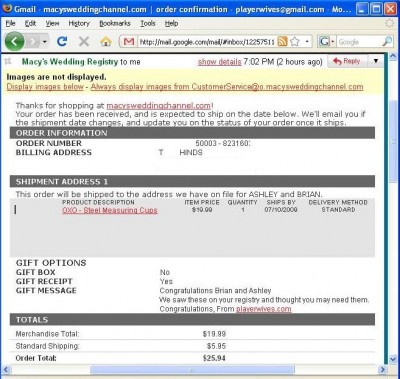Viewport: 400px width, 379px height.
Task: Click the activity throbber icon in menu bar
Action: [x=389, y=23]
